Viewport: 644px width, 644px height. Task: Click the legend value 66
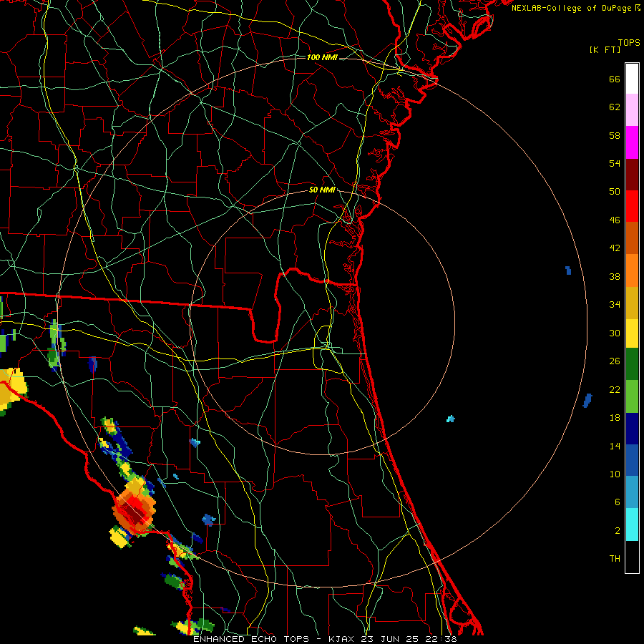(615, 79)
